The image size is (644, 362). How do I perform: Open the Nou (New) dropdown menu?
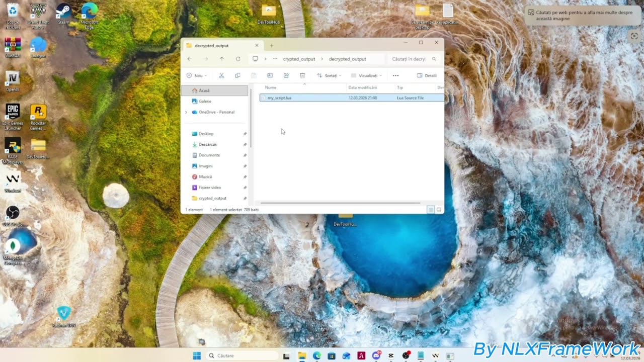click(197, 75)
